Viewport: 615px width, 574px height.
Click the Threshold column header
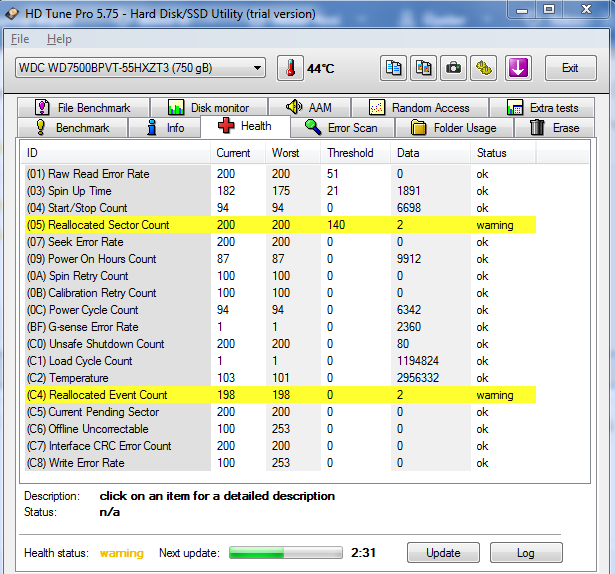[356, 153]
